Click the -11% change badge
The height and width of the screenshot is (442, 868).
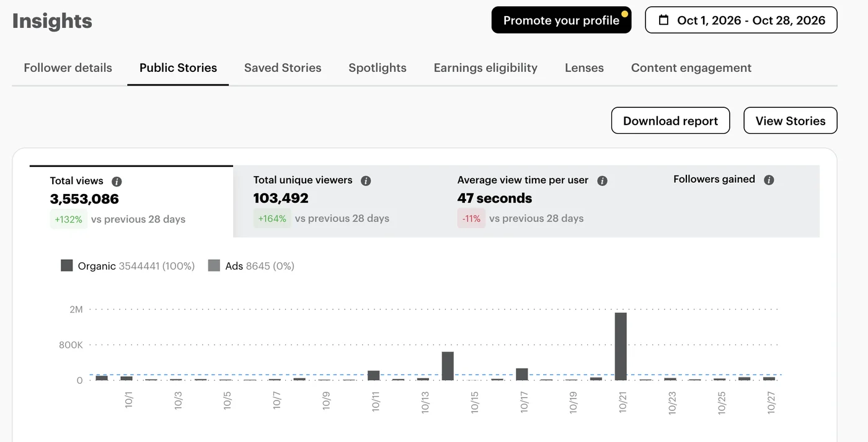471,218
